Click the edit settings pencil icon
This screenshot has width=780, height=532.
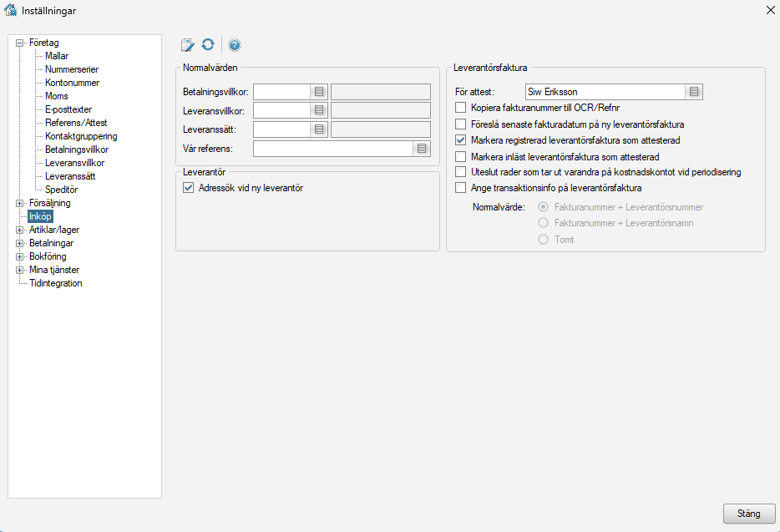[x=188, y=45]
